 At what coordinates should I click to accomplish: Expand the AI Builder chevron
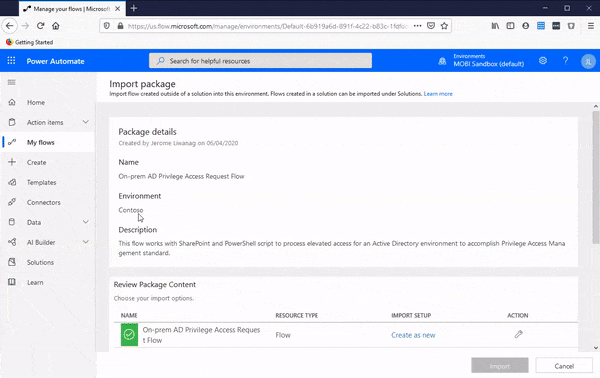point(86,242)
